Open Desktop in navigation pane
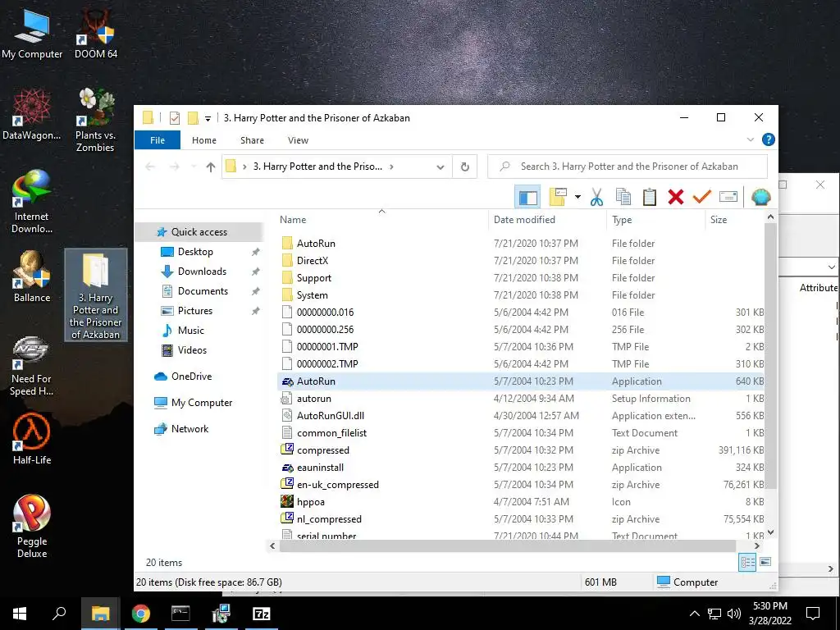Viewport: 840px width, 630px height. (x=195, y=252)
